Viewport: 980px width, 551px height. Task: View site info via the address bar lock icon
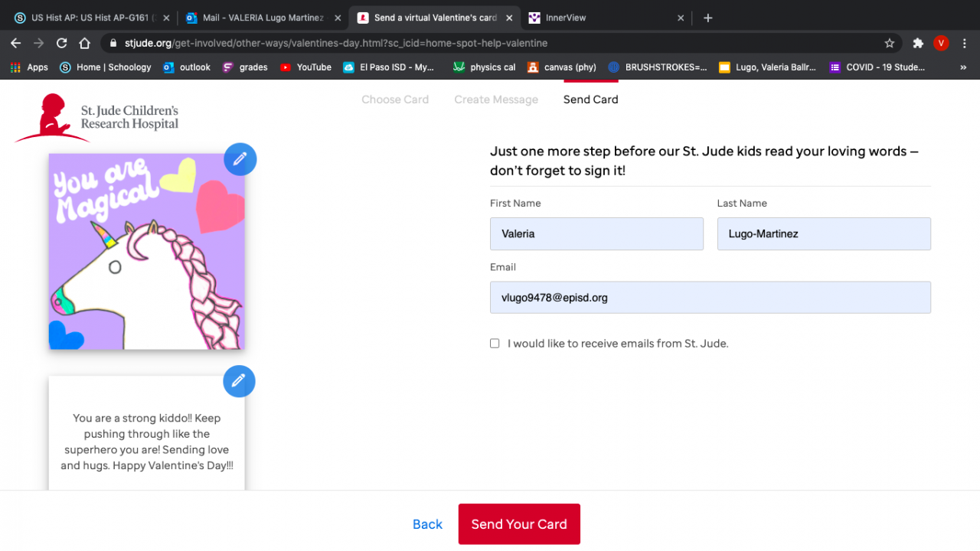[x=113, y=43]
